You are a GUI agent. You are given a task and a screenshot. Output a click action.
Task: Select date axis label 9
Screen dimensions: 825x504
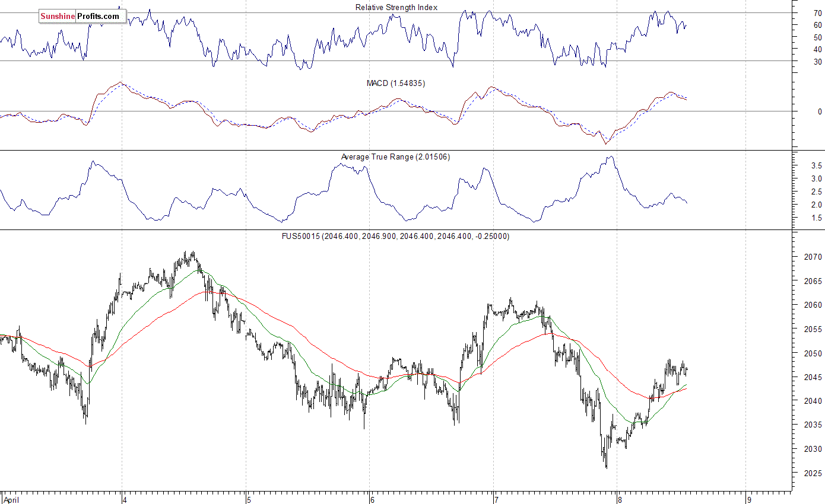click(748, 500)
